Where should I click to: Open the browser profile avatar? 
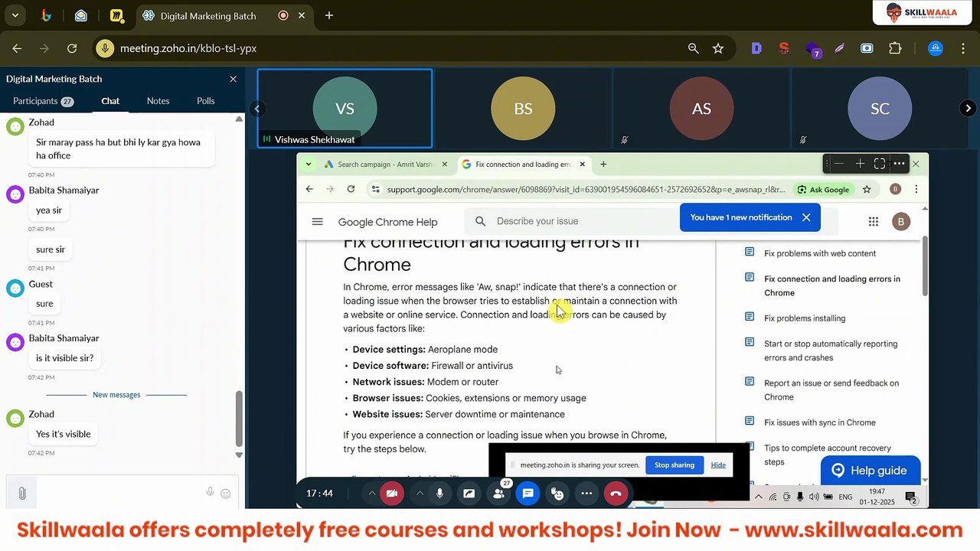coord(936,48)
